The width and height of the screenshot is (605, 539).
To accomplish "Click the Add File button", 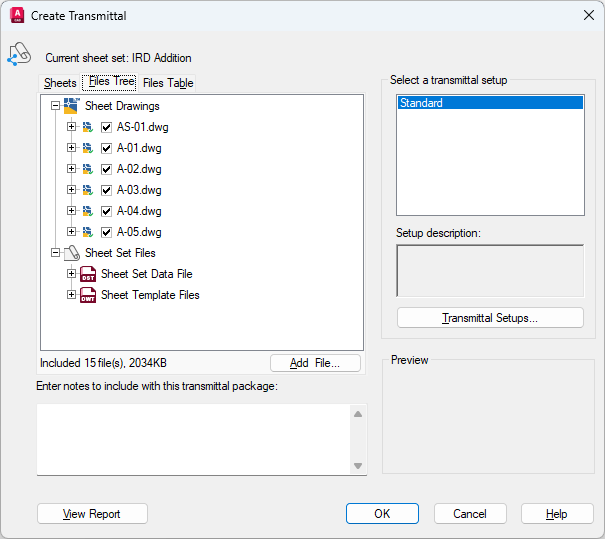I will 314,363.
